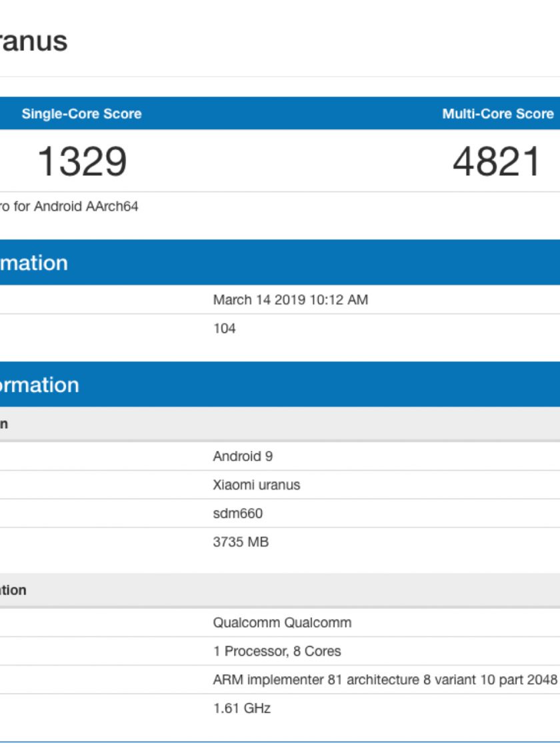Click the '1 Processor, 8 Cores' topology value
The width and height of the screenshot is (560, 747).
(277, 652)
